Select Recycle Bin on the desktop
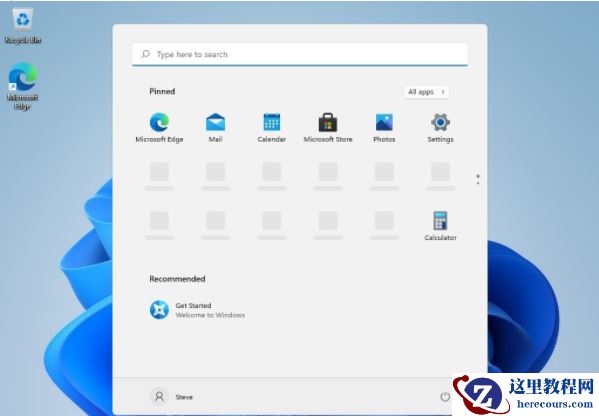Image resolution: width=599 pixels, height=416 pixels. [23, 26]
